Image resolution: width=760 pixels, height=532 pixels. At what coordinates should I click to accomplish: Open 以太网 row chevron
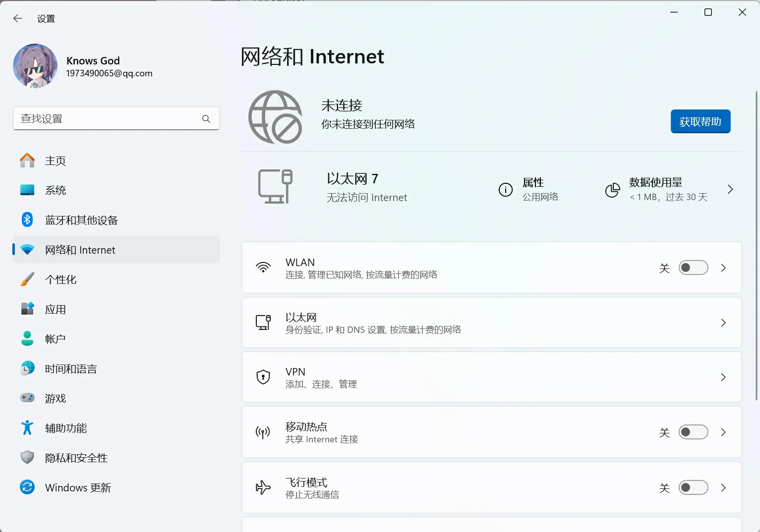point(723,323)
